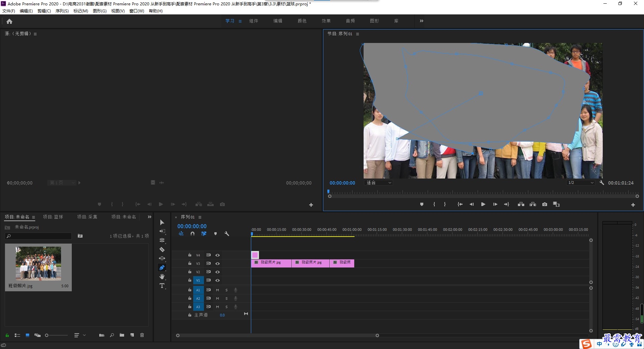
Task: Click the program monitor time ruler
Action: coord(483,193)
